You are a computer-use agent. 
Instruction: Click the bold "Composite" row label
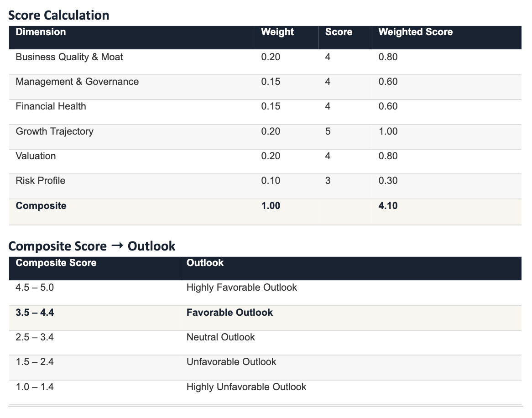[x=41, y=206]
